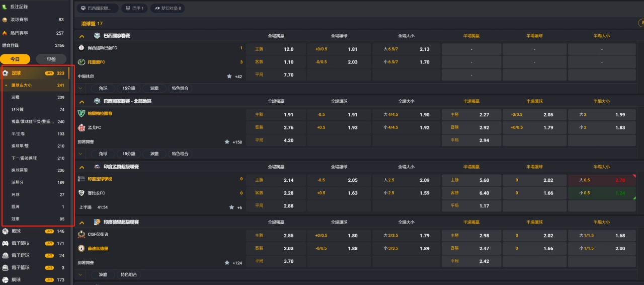Open the 夢幻对壘 8 tab
Viewport: 644px width, 285px height.
pyautogui.click(x=168, y=9)
